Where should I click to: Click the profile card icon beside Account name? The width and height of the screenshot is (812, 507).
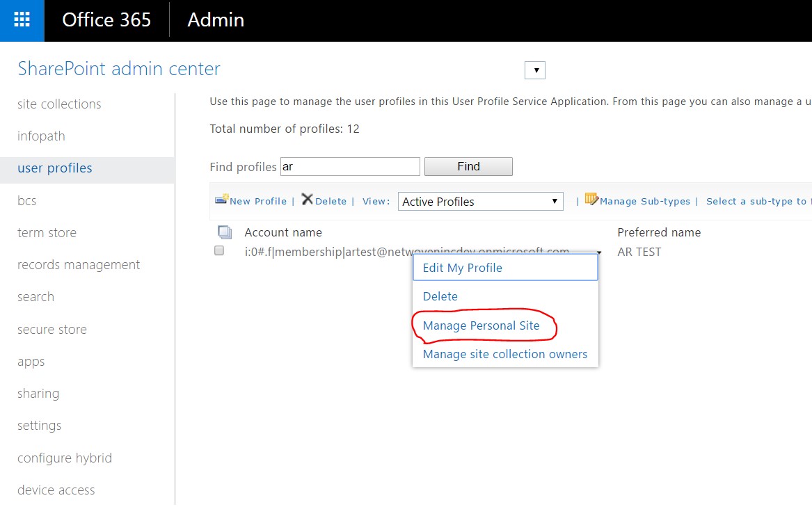pos(223,231)
